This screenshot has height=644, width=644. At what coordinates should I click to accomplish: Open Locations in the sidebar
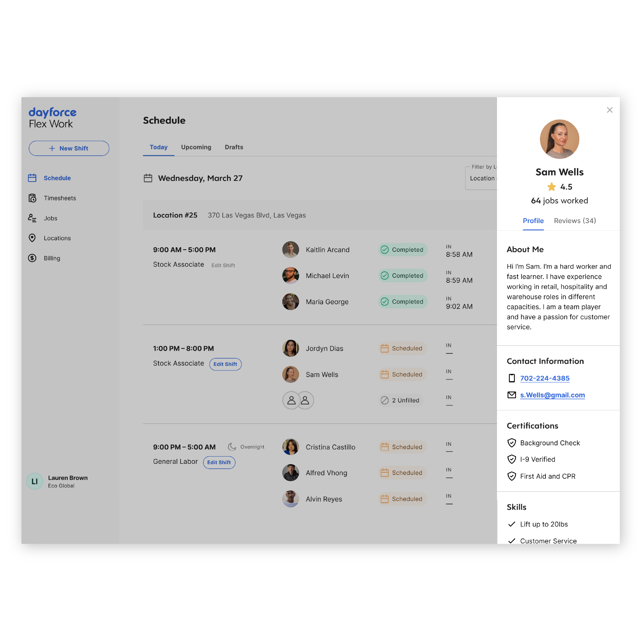coord(57,238)
